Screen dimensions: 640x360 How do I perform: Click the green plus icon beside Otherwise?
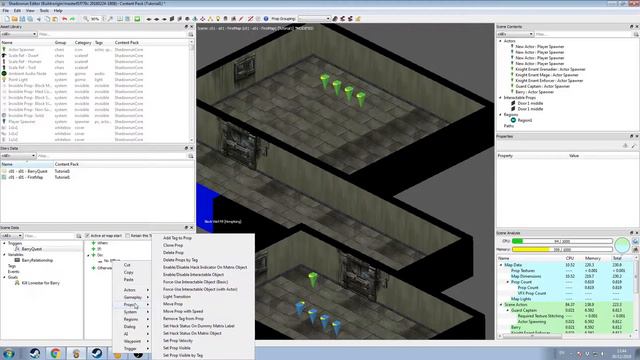pos(93,268)
